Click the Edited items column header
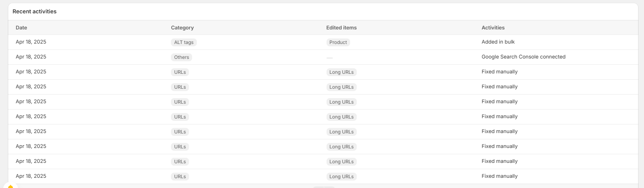 coord(341,28)
